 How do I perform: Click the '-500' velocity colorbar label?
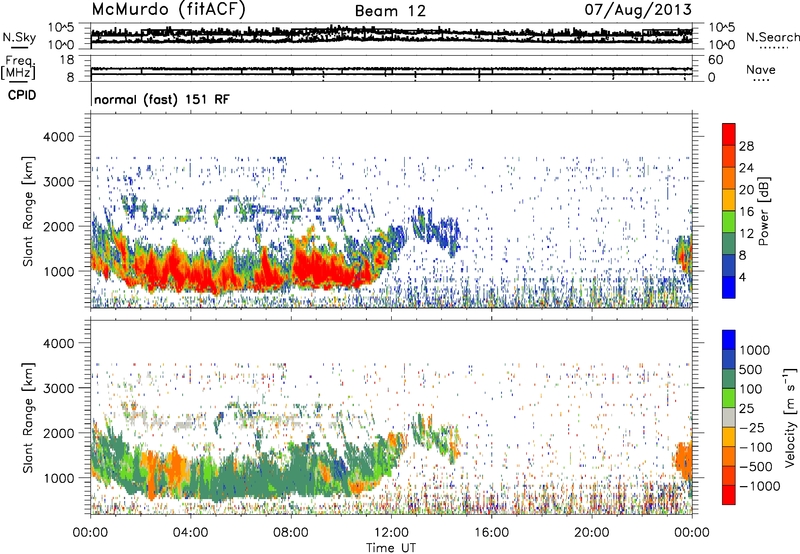tap(756, 467)
